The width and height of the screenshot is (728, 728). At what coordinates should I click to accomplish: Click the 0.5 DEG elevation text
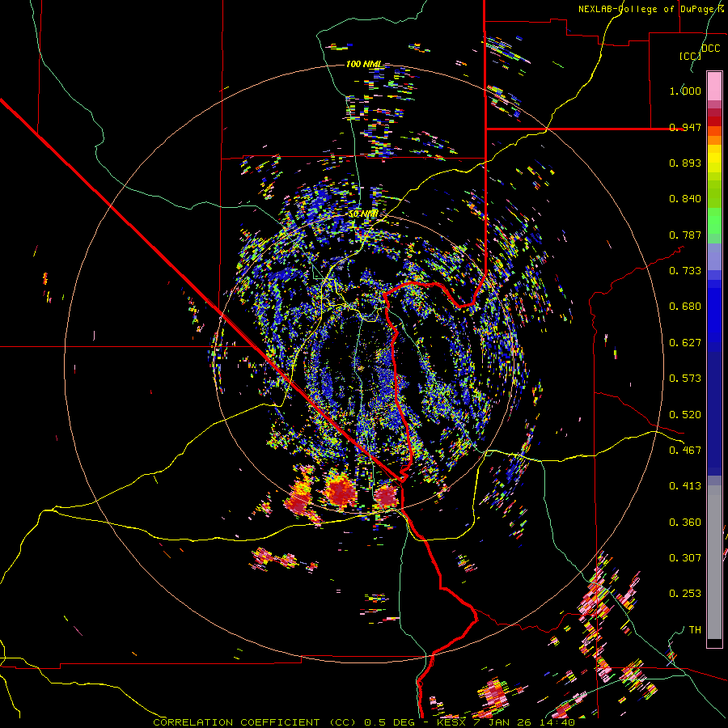click(390, 722)
